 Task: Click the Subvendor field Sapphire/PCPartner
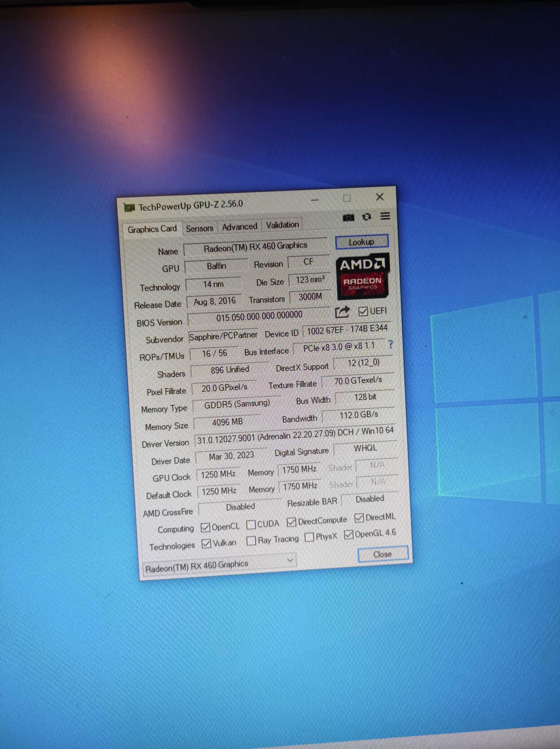point(223,336)
